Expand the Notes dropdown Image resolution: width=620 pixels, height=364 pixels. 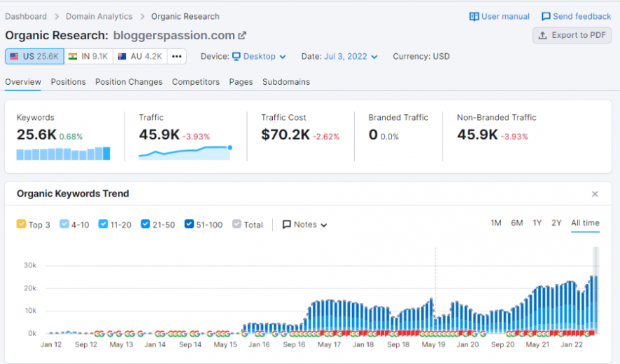coord(305,224)
